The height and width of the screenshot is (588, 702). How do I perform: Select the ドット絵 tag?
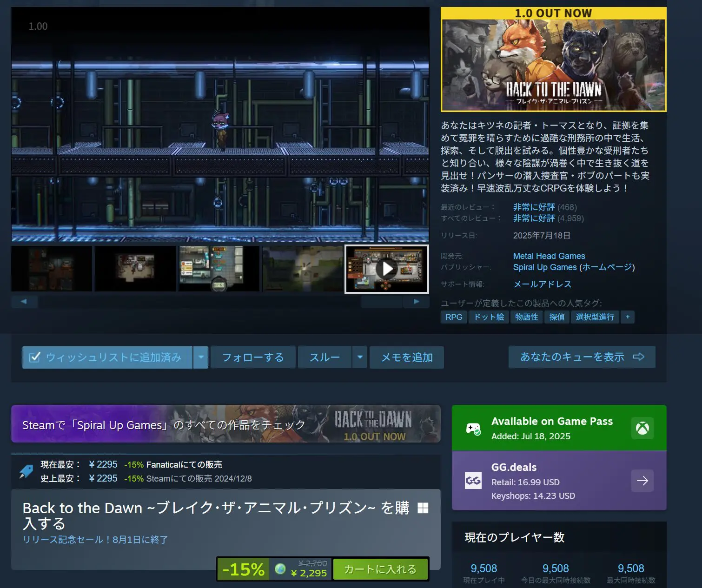(489, 317)
